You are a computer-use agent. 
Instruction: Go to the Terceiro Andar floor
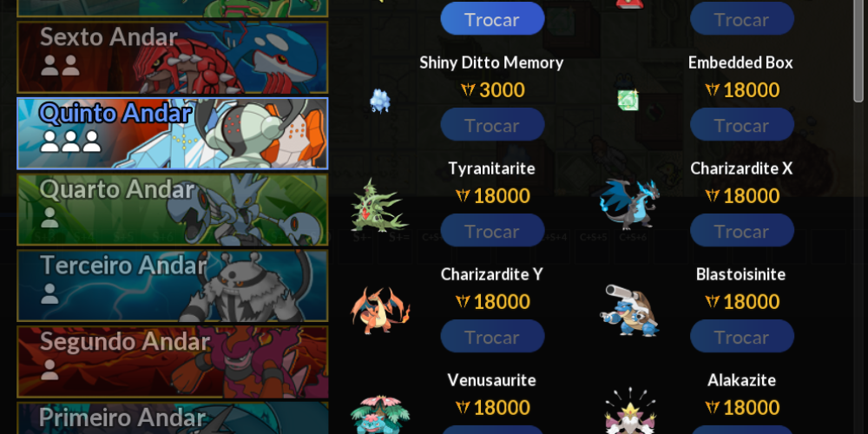click(173, 286)
